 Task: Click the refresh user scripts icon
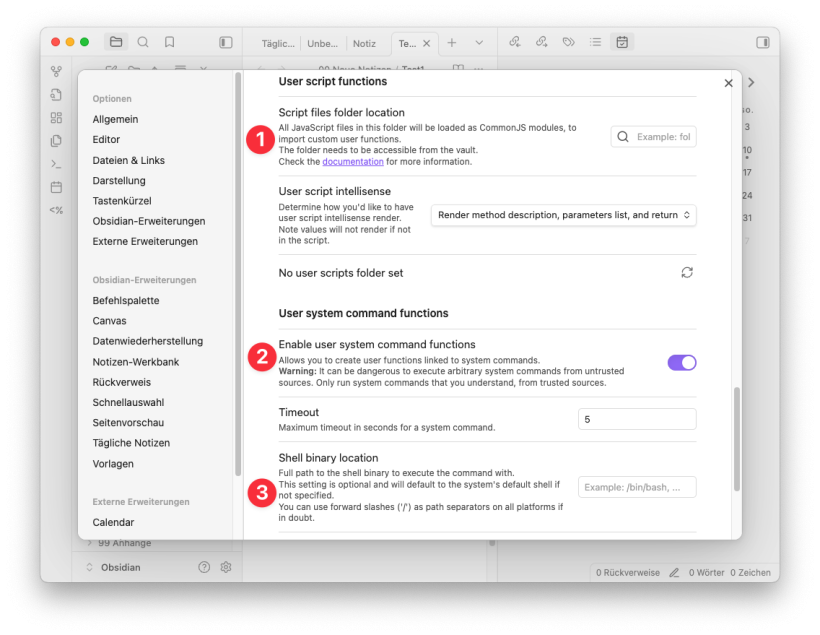pos(687,273)
